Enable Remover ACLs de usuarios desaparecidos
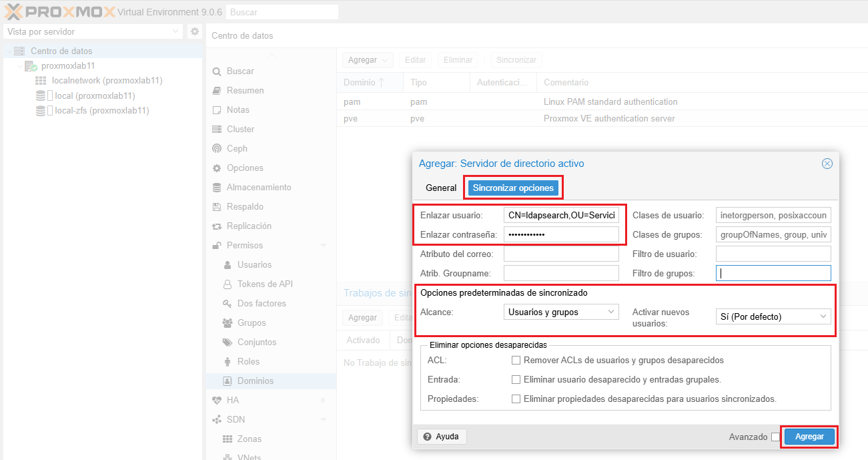This screenshot has width=868, height=460. [516, 360]
